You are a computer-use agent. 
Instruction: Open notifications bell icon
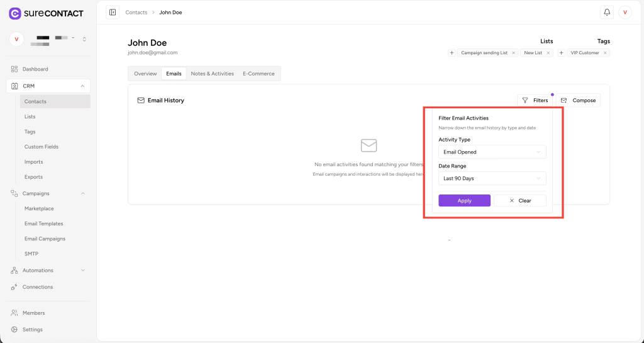(x=607, y=12)
